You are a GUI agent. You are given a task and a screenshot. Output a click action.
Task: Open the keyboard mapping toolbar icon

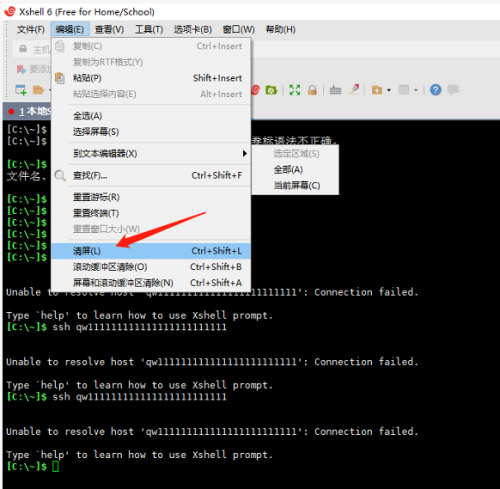pyautogui.click(x=335, y=90)
